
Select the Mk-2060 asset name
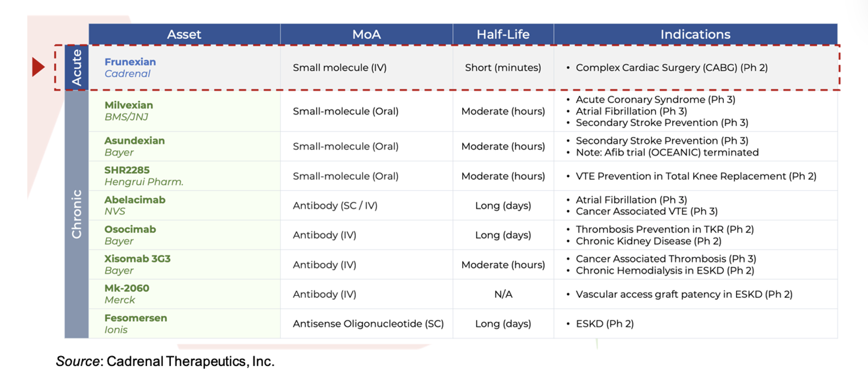click(x=127, y=288)
